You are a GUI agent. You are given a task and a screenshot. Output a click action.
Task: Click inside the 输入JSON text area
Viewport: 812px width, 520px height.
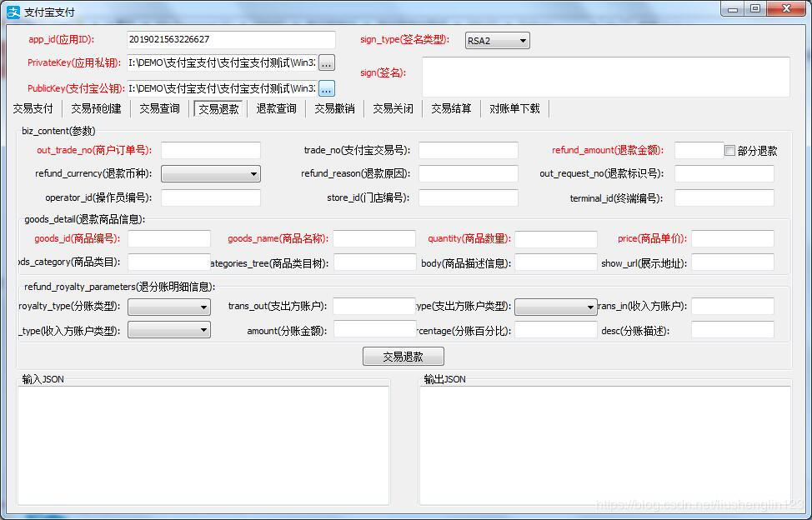click(203, 445)
